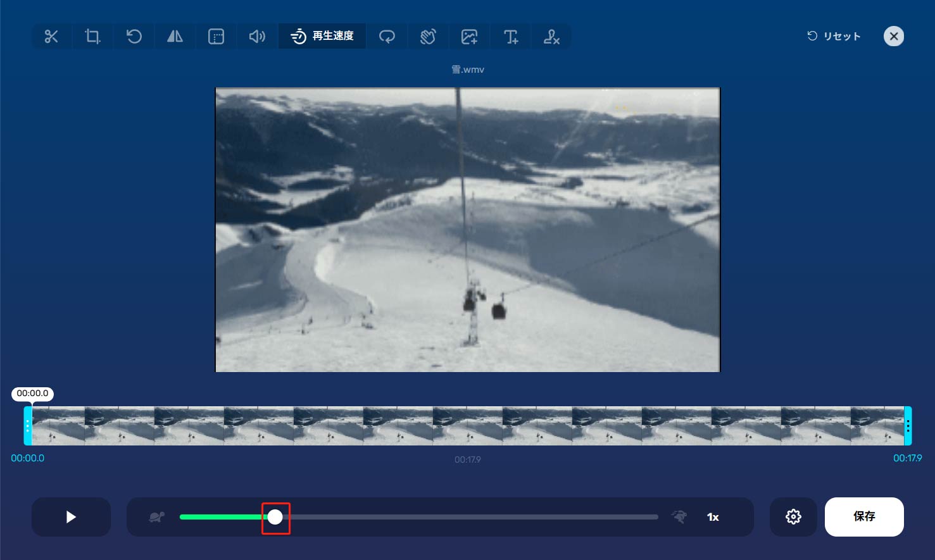Click the horizontal flip icon
The height and width of the screenshot is (560, 935).
[x=175, y=36]
